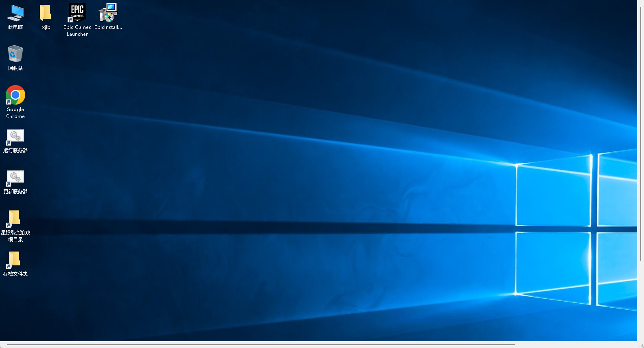Select the EpicInstall installer icon
Image resolution: width=644 pixels, height=348 pixels.
[108, 13]
